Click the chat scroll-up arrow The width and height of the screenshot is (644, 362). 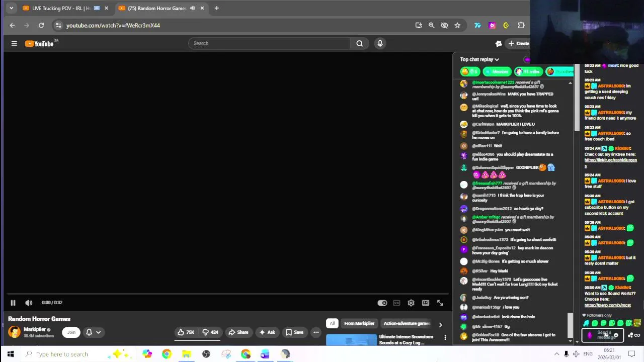(570, 83)
